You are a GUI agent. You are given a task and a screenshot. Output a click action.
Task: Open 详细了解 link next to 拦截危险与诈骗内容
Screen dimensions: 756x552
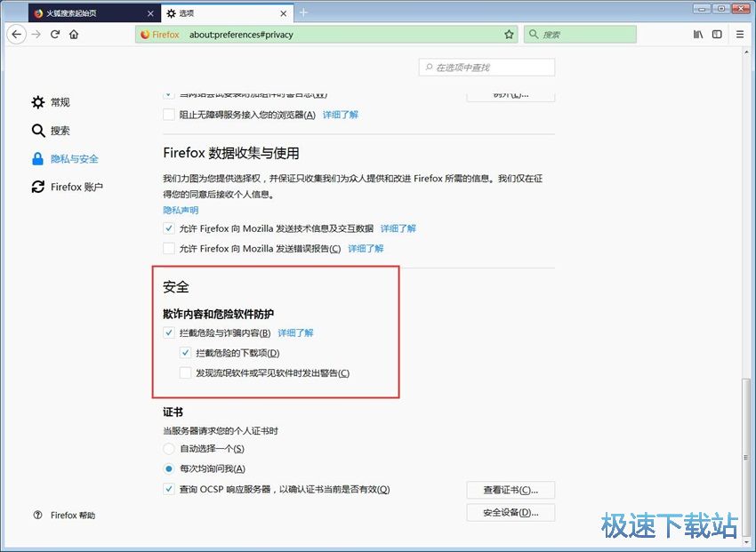click(x=295, y=332)
